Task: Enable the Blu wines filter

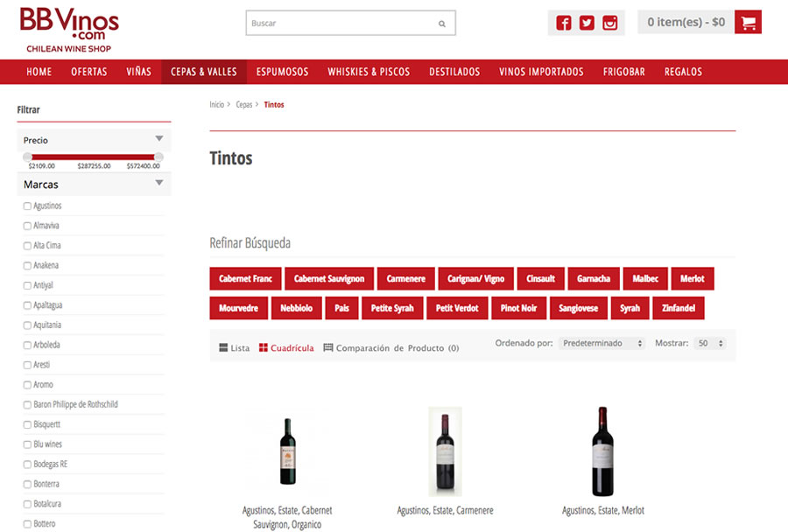Action: coord(27,444)
